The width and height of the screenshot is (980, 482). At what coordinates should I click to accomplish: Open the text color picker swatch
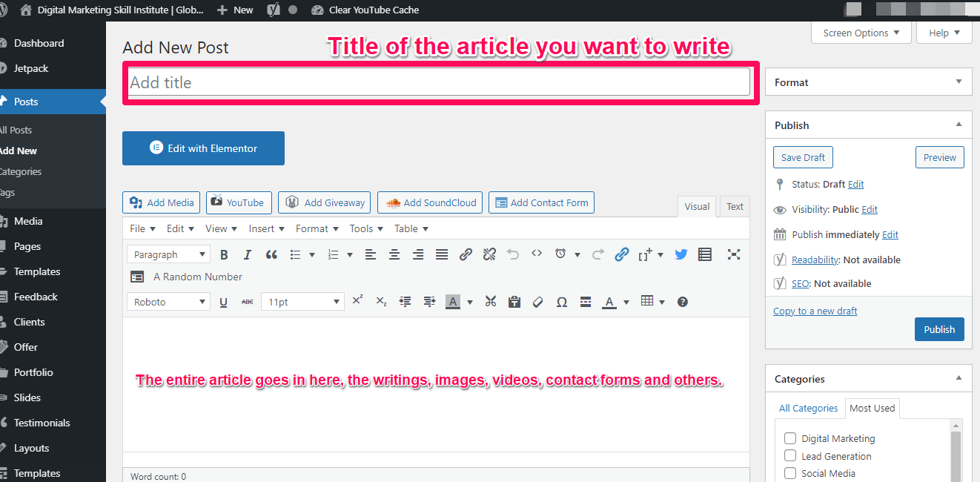pos(609,302)
